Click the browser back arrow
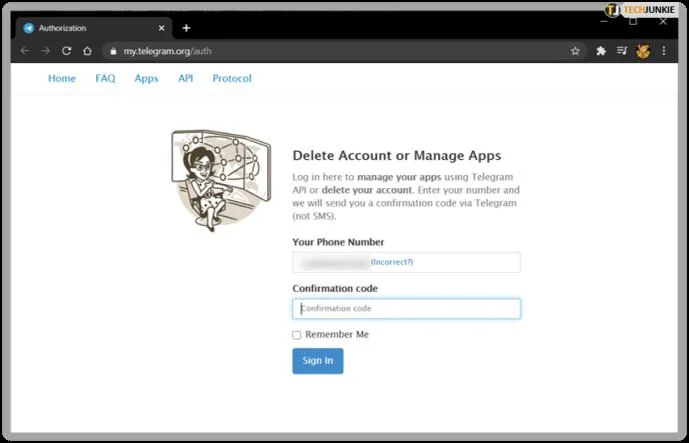 coord(25,51)
